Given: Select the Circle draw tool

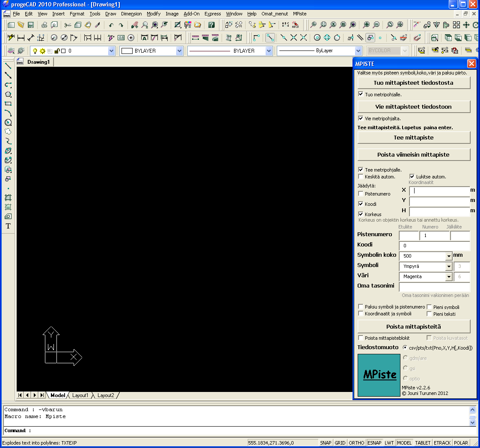Looking at the screenshot, I should click(x=8, y=122).
